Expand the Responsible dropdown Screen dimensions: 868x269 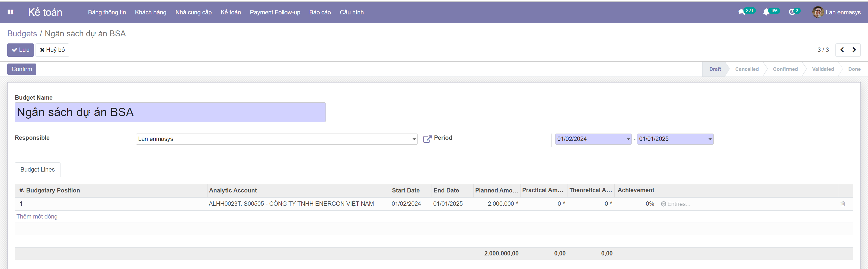coord(414,139)
